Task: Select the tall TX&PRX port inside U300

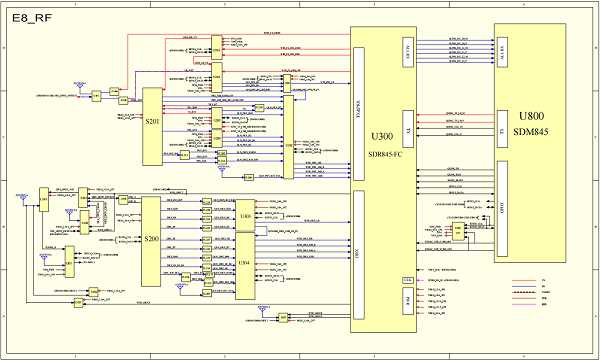Action: pyautogui.click(x=359, y=114)
